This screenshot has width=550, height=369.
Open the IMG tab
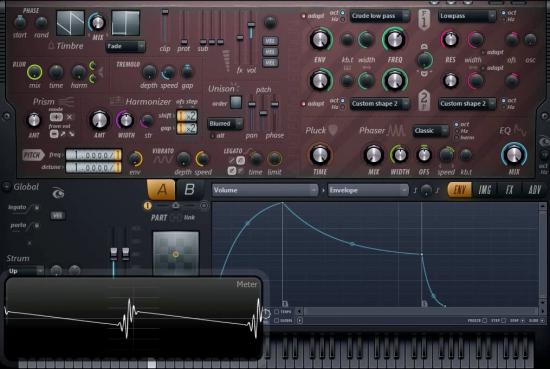tap(485, 190)
